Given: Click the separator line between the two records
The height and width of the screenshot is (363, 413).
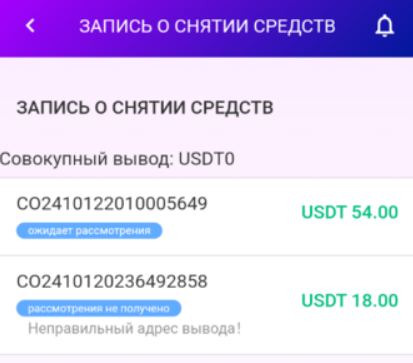Looking at the screenshot, I should [x=206, y=256].
